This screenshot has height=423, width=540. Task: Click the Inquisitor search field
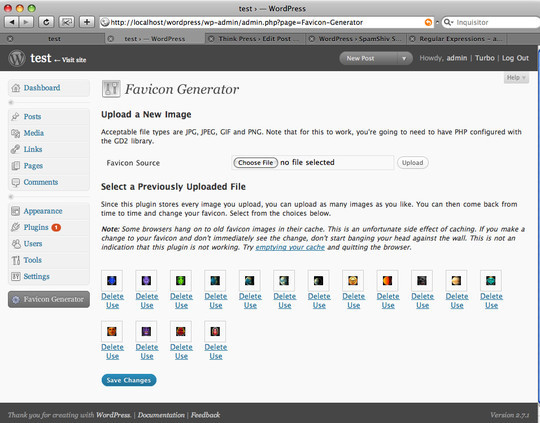(492, 22)
